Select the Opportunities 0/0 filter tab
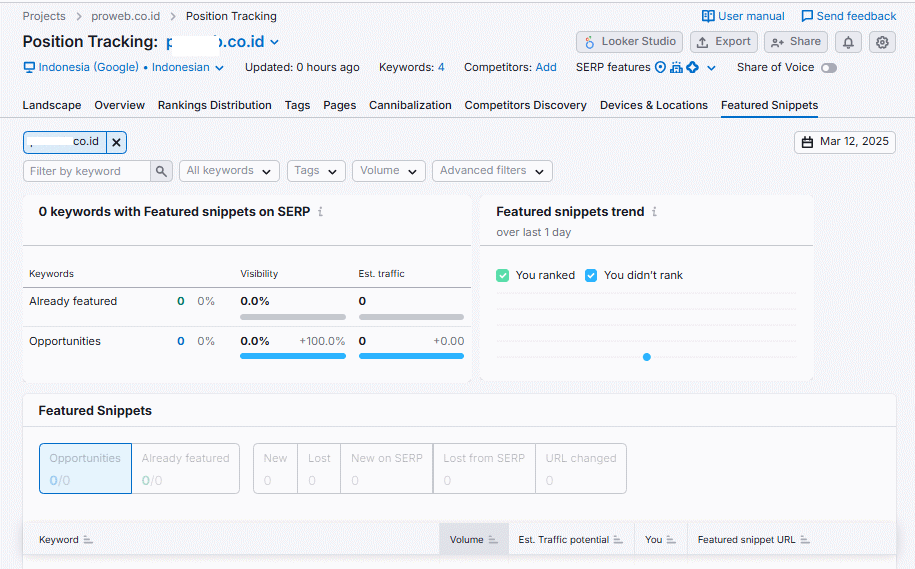 click(85, 469)
